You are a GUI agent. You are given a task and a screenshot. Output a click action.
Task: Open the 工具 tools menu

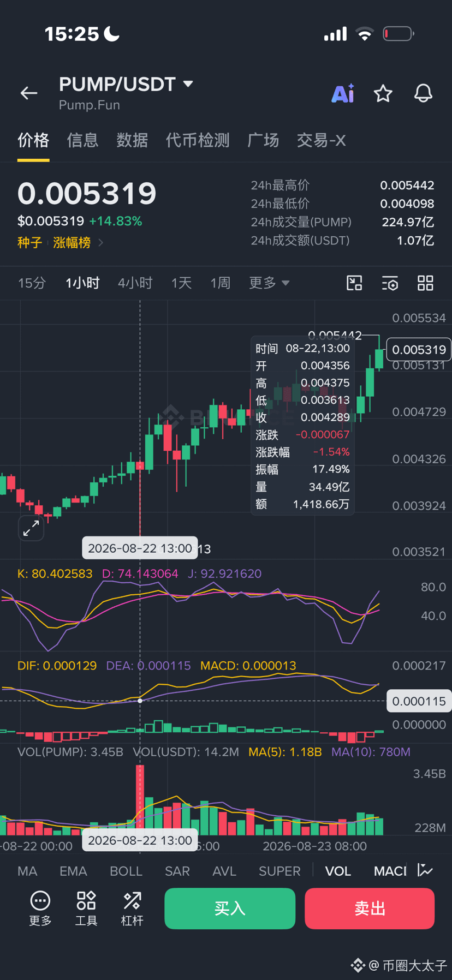tap(86, 908)
